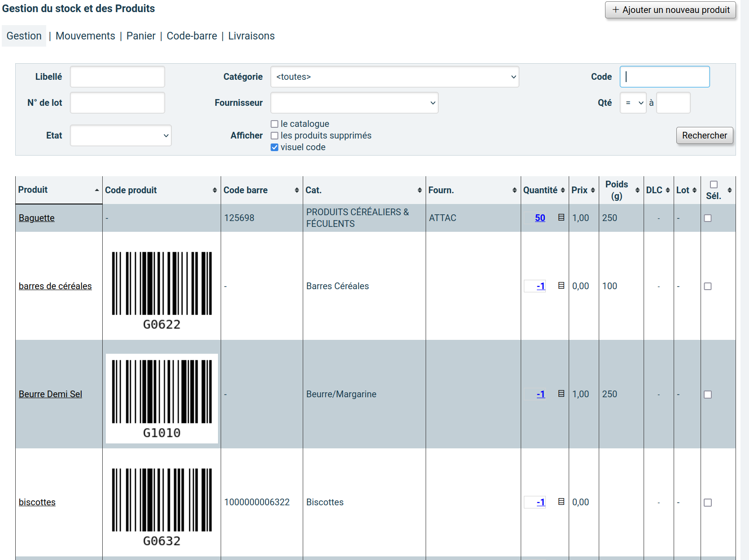The image size is (749, 560).
Task: Switch to the Code-barre tab
Action: 192,36
